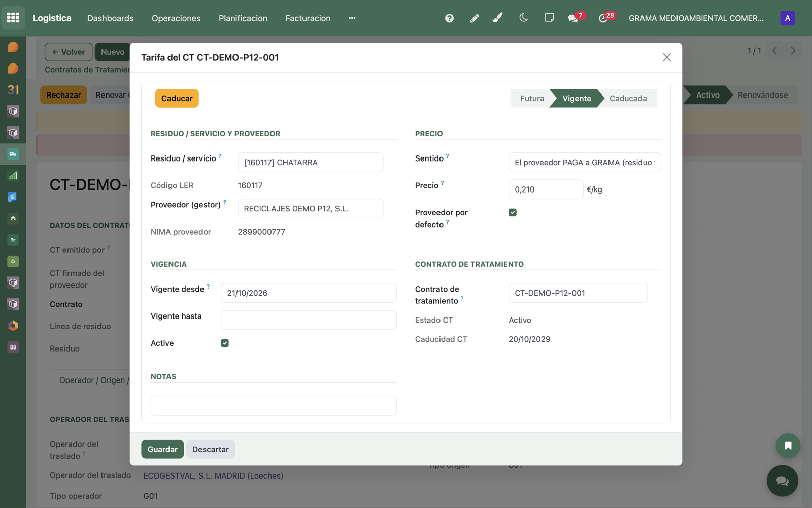812x508 pixels.
Task: Open the green folder app in sidebar
Action: tap(13, 240)
